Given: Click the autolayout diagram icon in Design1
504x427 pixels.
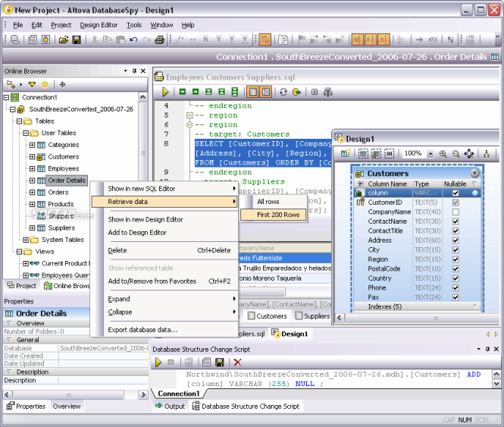Looking at the screenshot, I should 487,154.
